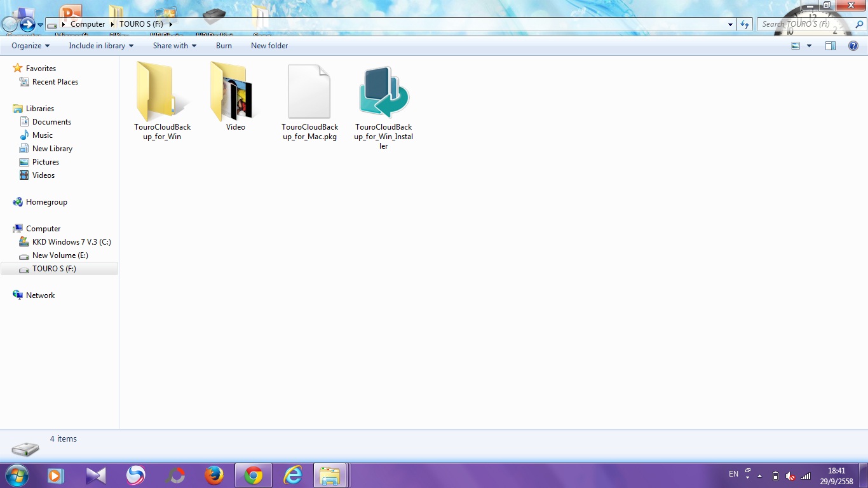Launch Firefox from the taskbar
The width and height of the screenshot is (868, 488).
214,475
